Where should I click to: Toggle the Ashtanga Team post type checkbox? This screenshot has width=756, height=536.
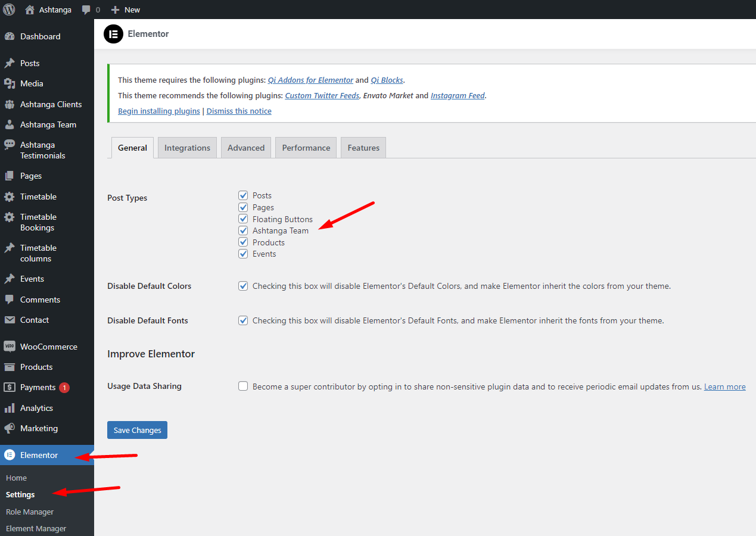(x=243, y=230)
